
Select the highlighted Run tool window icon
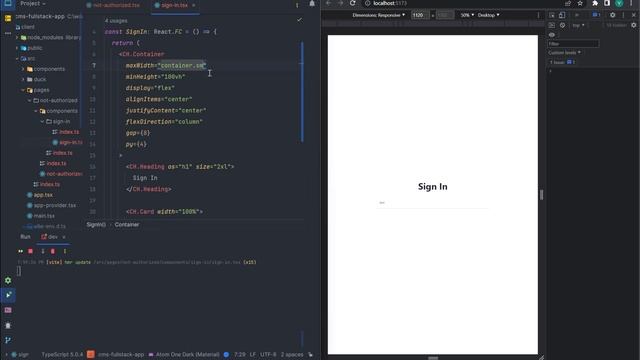pos(8,295)
